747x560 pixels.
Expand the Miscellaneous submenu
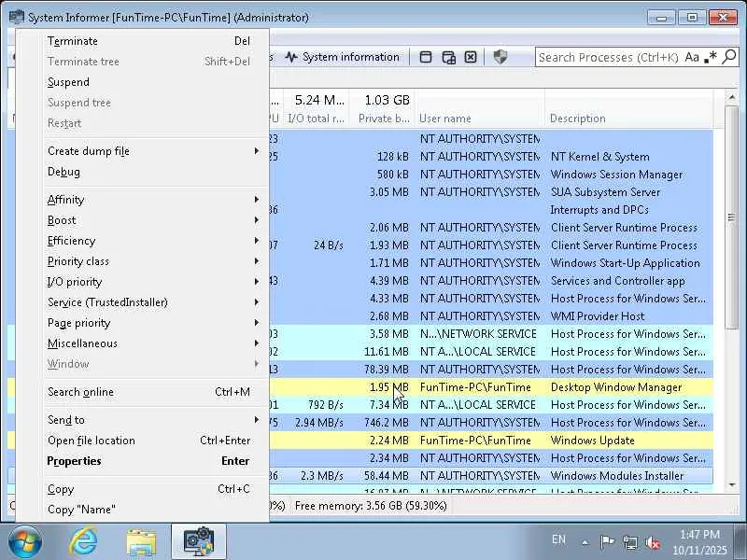tap(149, 343)
